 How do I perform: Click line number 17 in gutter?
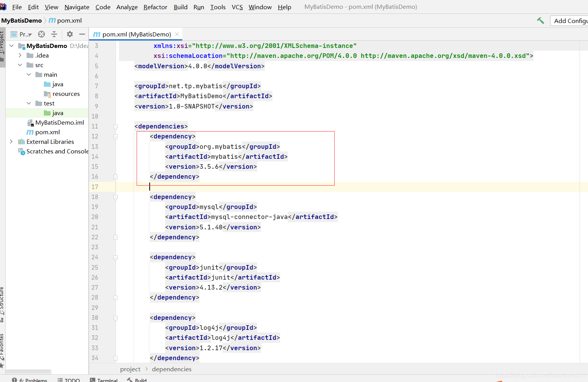tap(95, 187)
